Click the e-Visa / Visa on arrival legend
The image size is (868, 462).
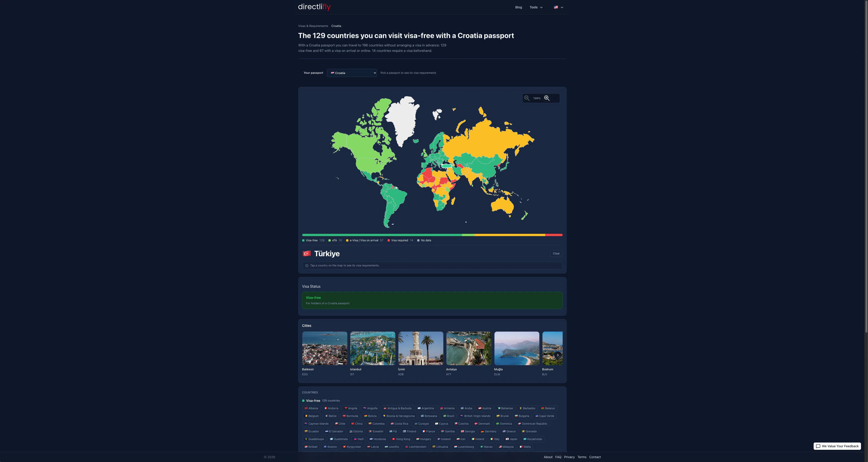pyautogui.click(x=365, y=240)
